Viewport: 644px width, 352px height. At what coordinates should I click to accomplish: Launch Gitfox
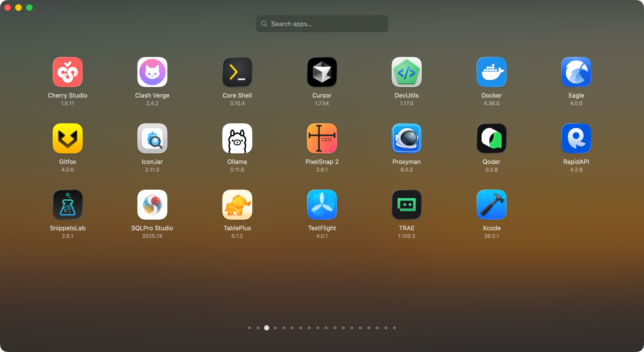coord(68,138)
